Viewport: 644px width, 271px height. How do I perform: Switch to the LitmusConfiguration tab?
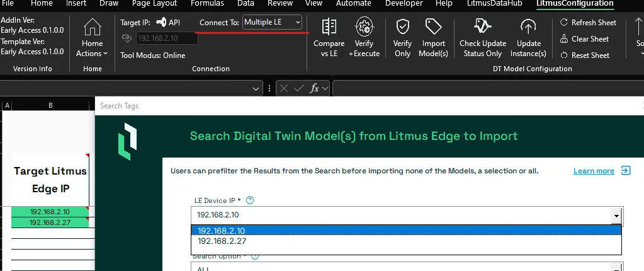click(575, 3)
